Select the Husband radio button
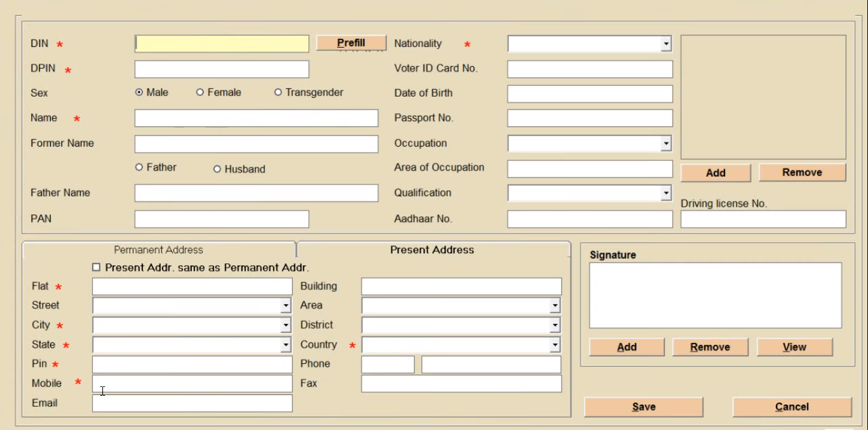The image size is (868, 430). coord(217,169)
